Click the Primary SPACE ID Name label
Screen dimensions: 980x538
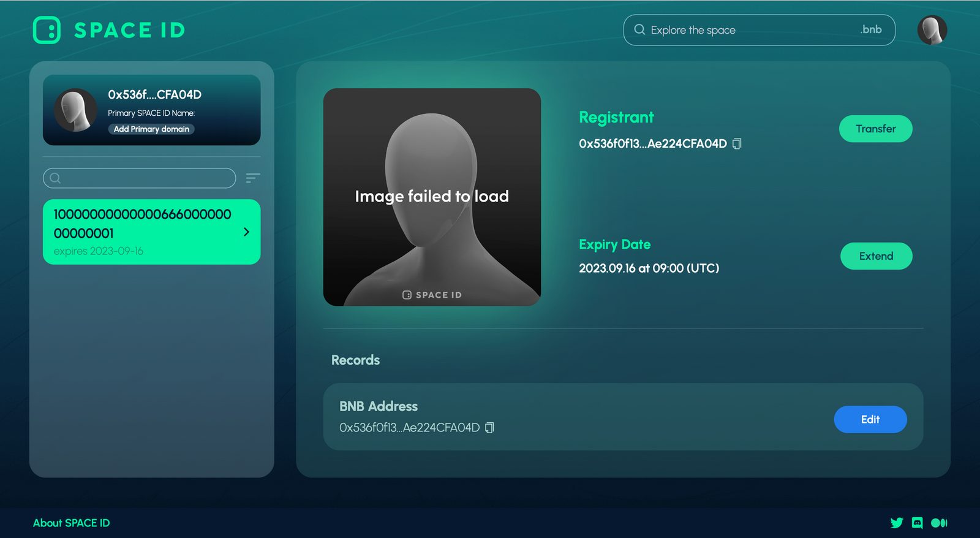click(x=151, y=113)
